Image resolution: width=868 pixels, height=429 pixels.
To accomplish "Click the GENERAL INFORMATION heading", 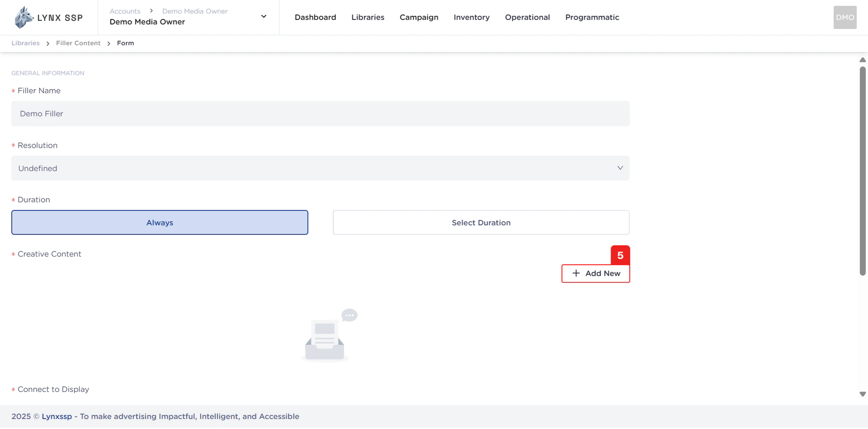I will pyautogui.click(x=48, y=73).
